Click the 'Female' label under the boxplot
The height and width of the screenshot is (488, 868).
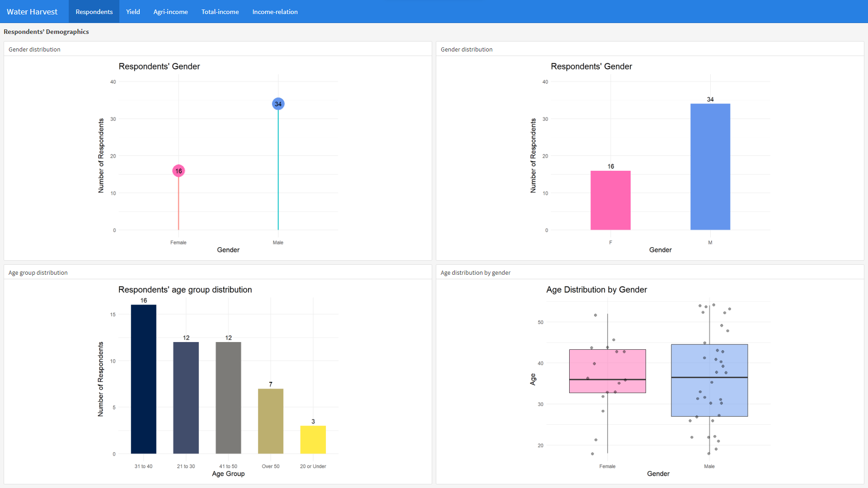pos(607,466)
